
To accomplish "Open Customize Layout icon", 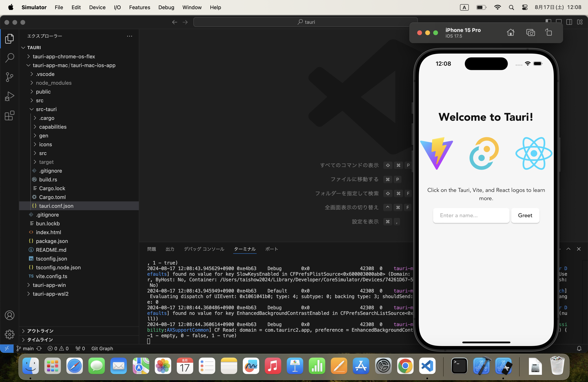I will pyautogui.click(x=580, y=22).
